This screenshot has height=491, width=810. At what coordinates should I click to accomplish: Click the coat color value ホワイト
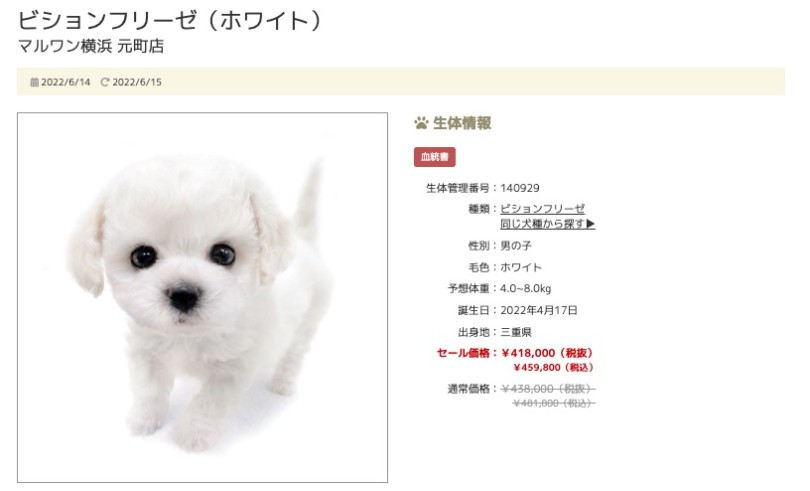coord(521,267)
